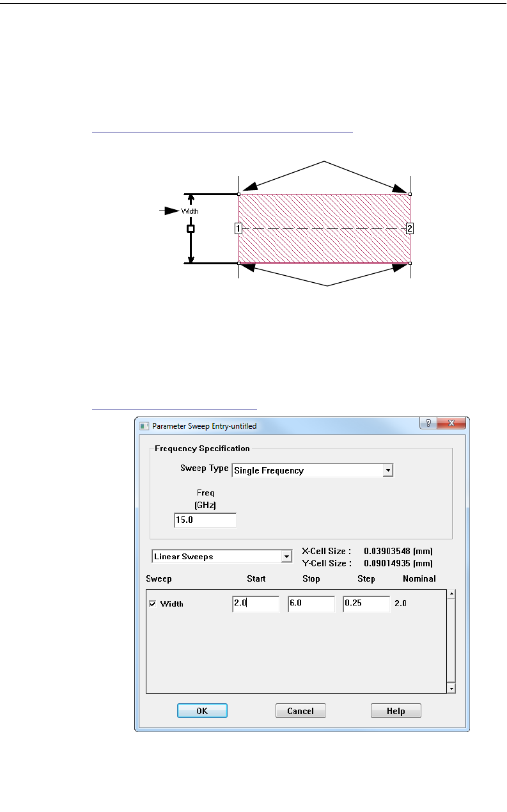
Task: Open Help for parameter sweep
Action: pyautogui.click(x=396, y=711)
